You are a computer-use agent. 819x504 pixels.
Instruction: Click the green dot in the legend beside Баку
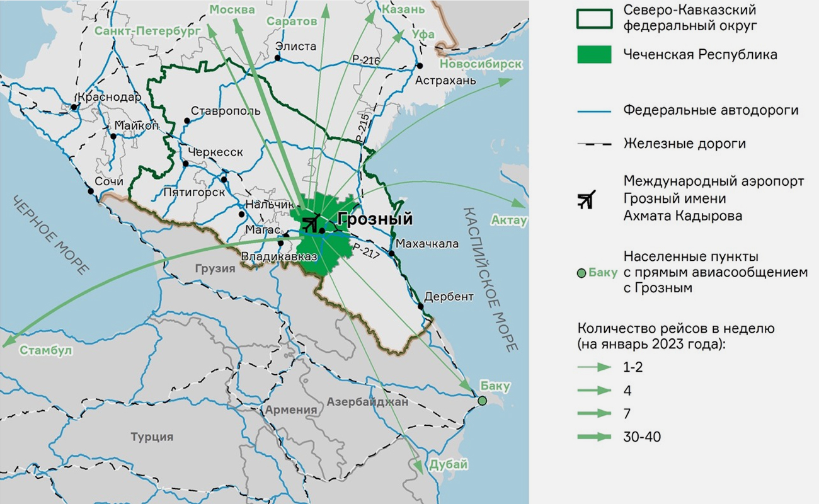click(x=581, y=273)
